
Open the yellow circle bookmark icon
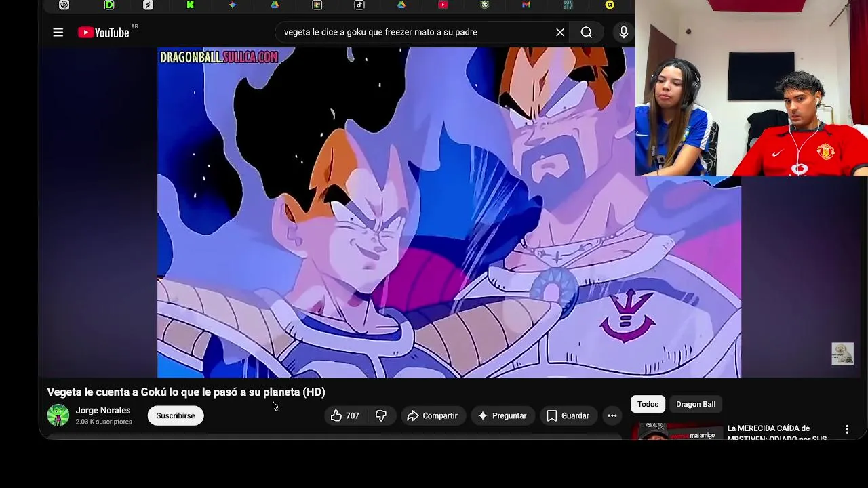610,5
